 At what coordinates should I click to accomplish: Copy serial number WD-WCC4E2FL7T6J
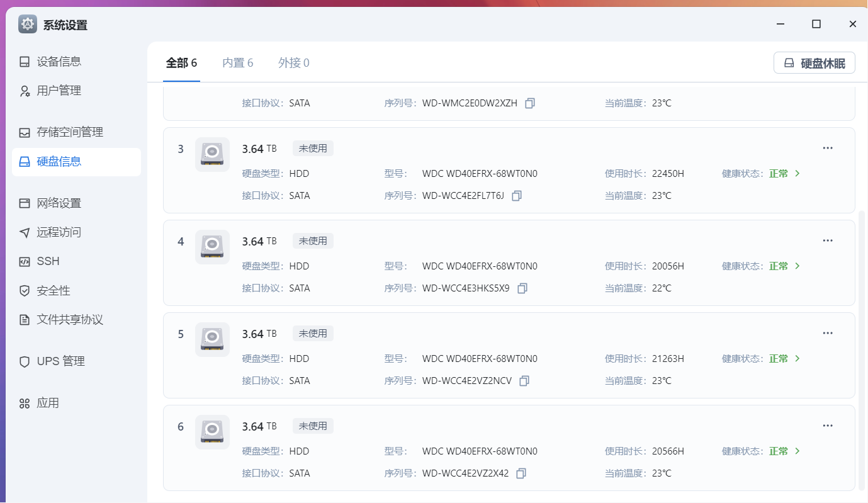pos(517,196)
